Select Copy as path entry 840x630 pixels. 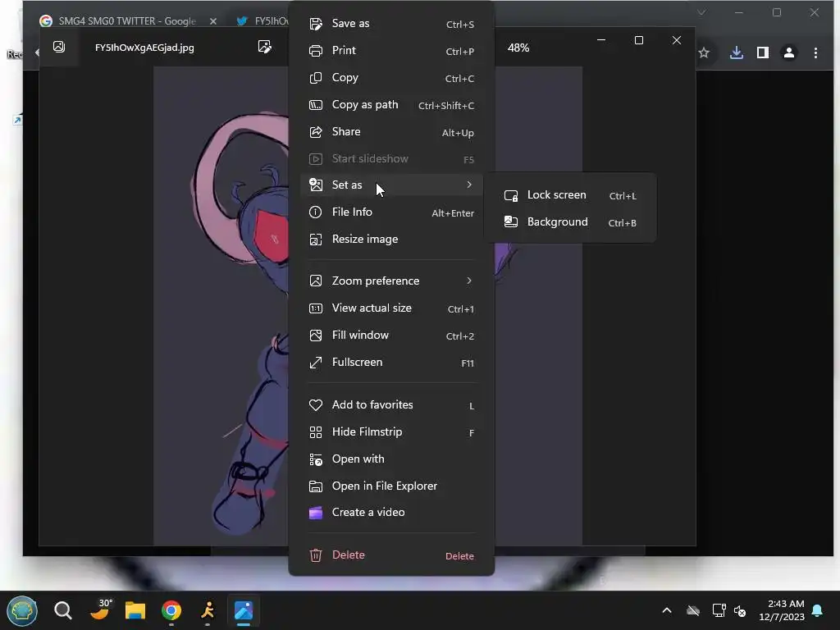tap(391, 105)
